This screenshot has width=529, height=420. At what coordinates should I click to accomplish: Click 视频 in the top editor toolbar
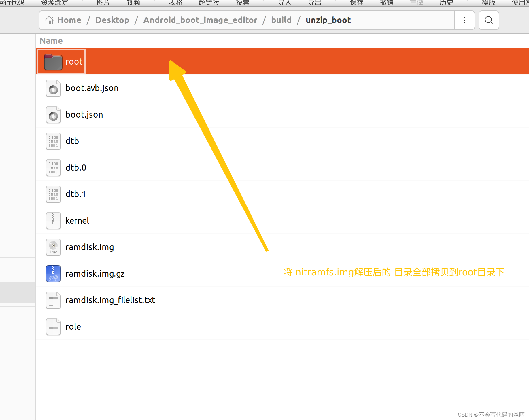(x=134, y=3)
